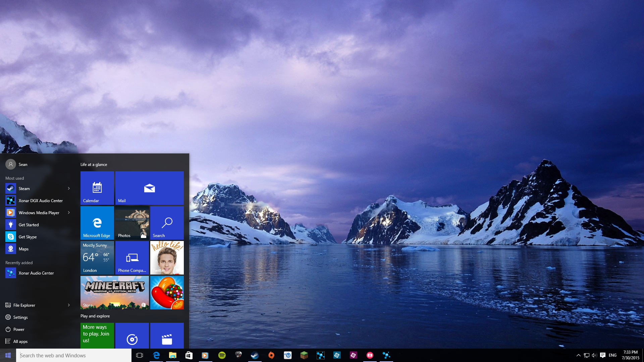Open Settings from Start menu
Image resolution: width=644 pixels, height=362 pixels.
[x=21, y=317]
